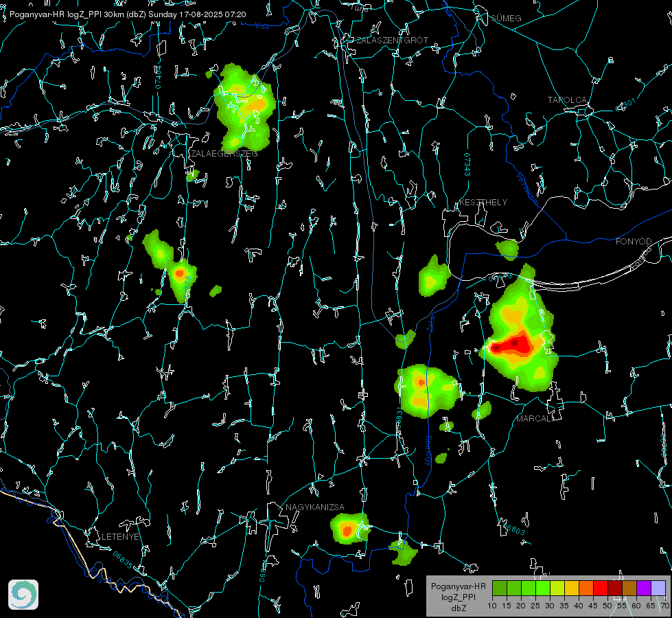Click the legend scale value 70
This screenshot has height=618, width=672.
pos(664,606)
